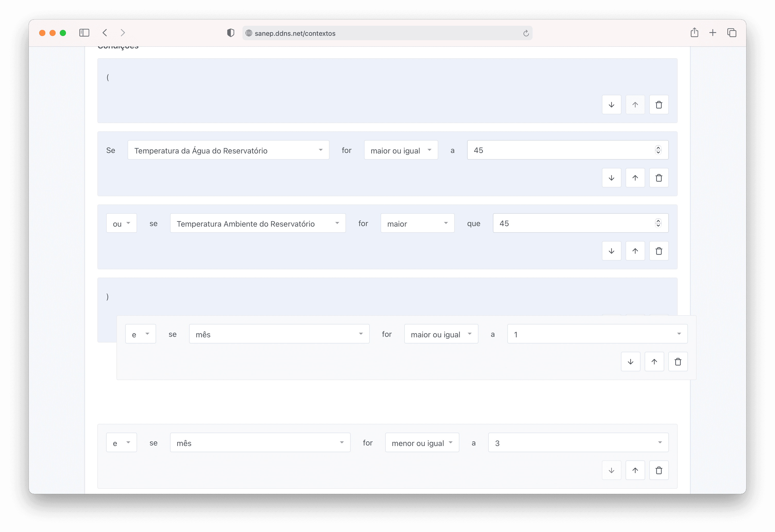Open Safari Share menu
The height and width of the screenshot is (532, 775).
pyautogui.click(x=694, y=33)
